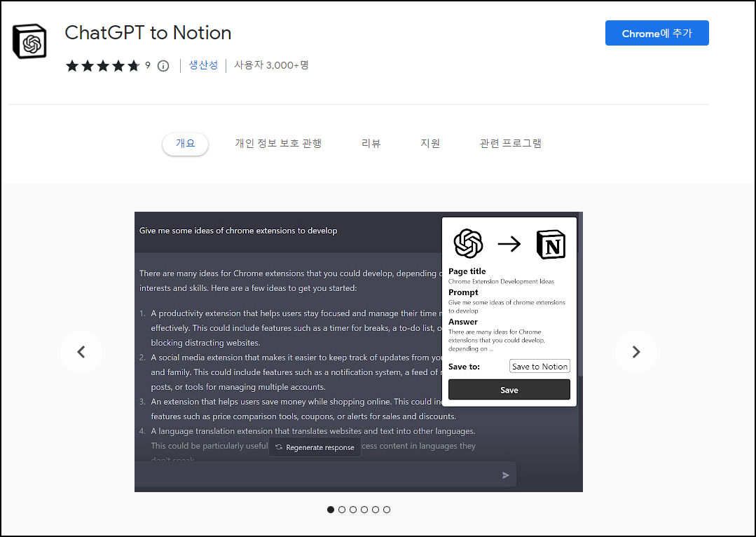The height and width of the screenshot is (537, 756).
Task: Select the first carousel dot
Action: tap(330, 510)
